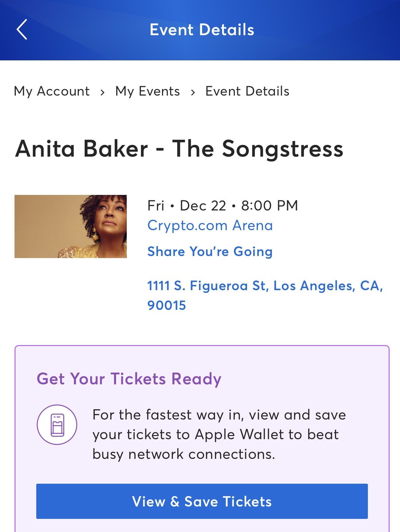Open the My Account breadcrumb
Viewport: 400px width, 532px height.
tap(51, 91)
